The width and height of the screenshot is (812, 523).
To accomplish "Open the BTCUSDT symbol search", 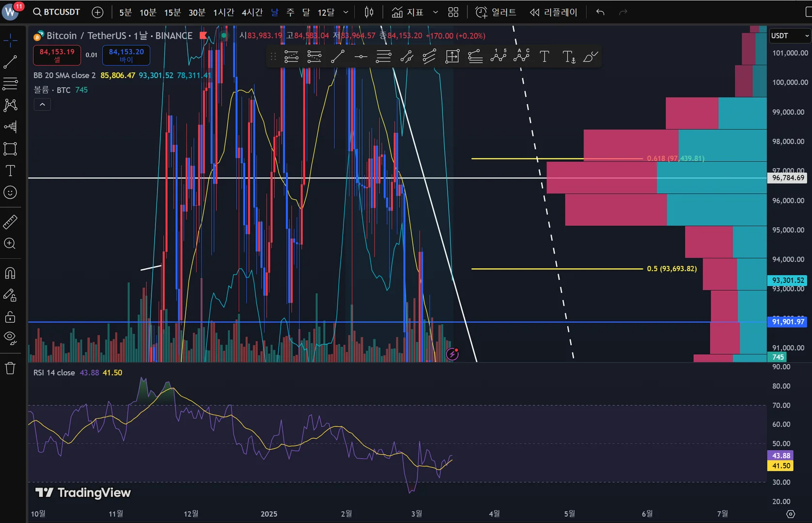I will [57, 12].
